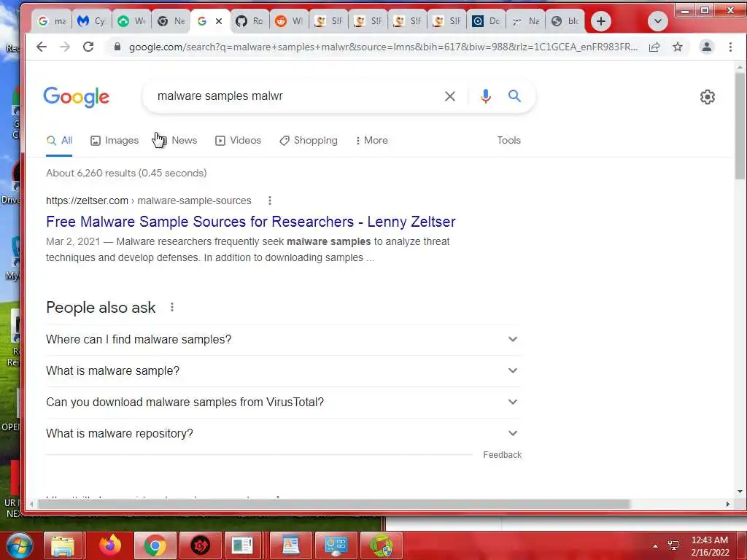This screenshot has height=560, width=747.
Task: Switch to the 'Dc' browser tab
Action: 486,21
